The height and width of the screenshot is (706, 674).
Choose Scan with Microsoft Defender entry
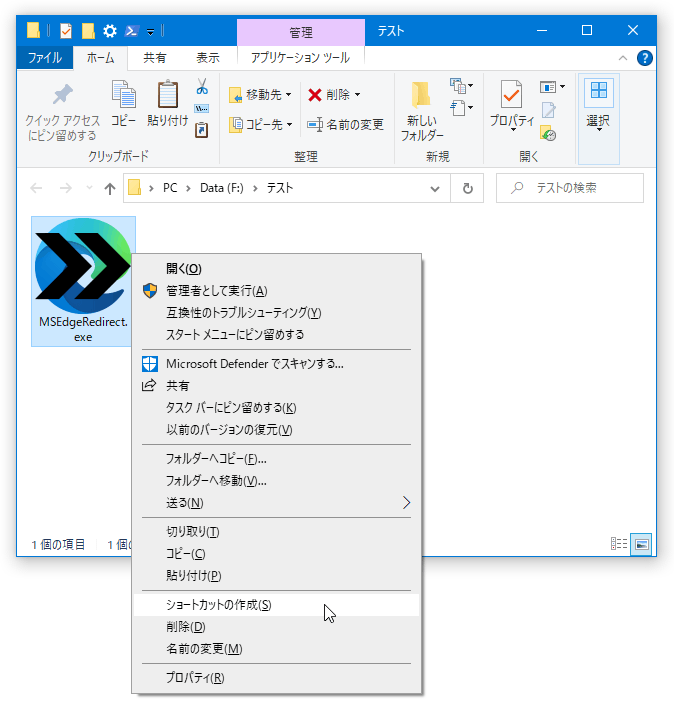(x=276, y=364)
